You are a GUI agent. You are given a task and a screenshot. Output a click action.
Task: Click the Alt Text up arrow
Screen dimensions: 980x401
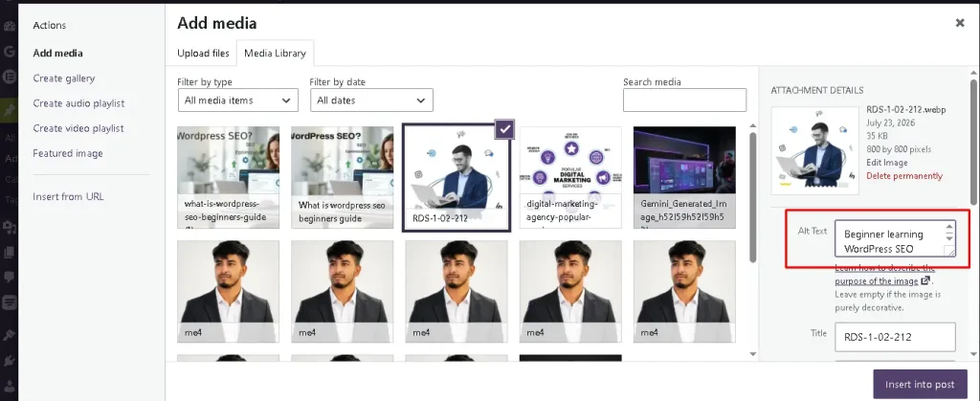click(x=949, y=227)
